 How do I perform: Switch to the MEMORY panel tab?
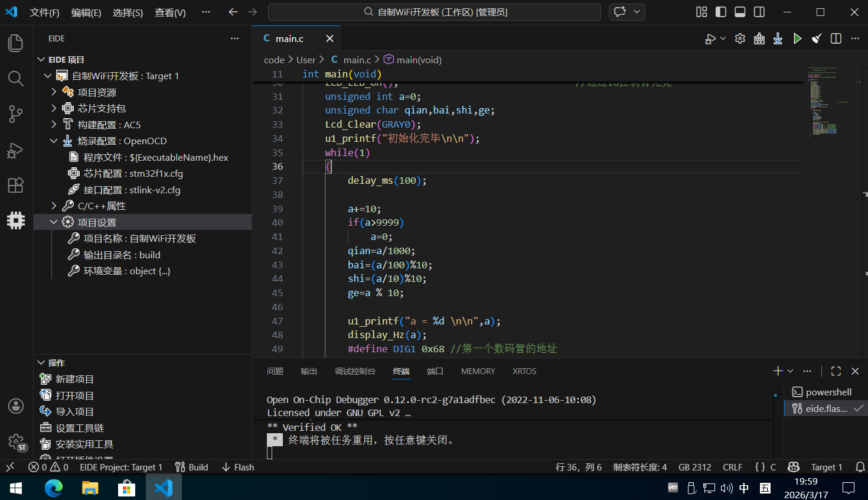click(x=478, y=371)
